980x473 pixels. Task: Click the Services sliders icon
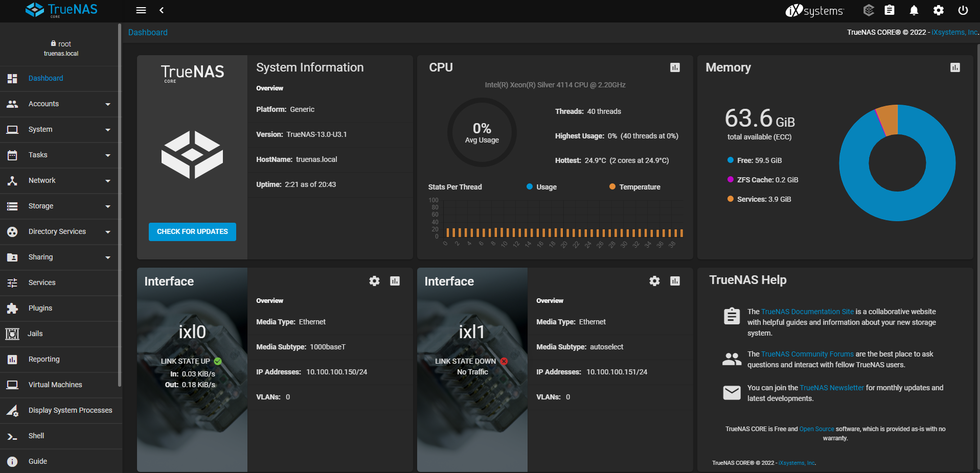click(x=12, y=283)
